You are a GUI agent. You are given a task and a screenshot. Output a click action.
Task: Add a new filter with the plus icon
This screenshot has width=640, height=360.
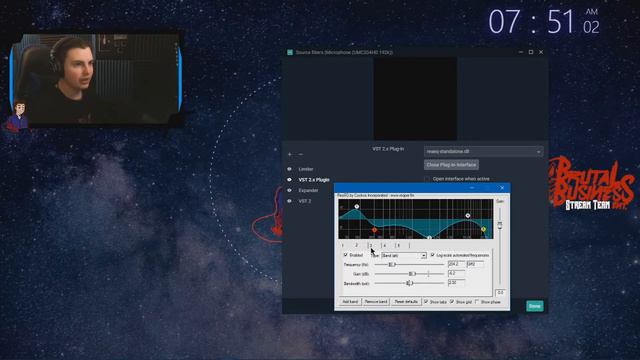coord(290,154)
